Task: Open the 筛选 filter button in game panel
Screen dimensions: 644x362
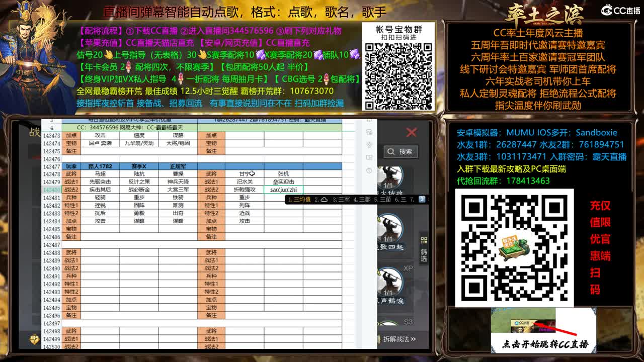Action: pyautogui.click(x=424, y=249)
